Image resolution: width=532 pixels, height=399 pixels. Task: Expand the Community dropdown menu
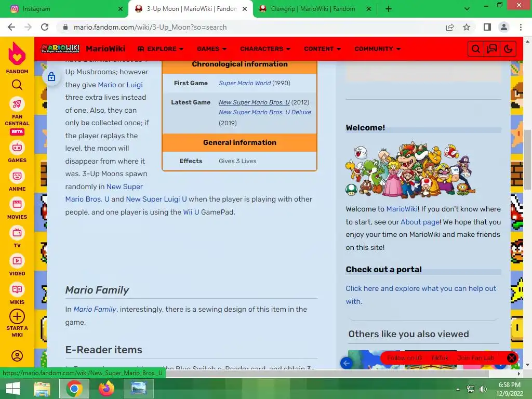click(x=378, y=49)
